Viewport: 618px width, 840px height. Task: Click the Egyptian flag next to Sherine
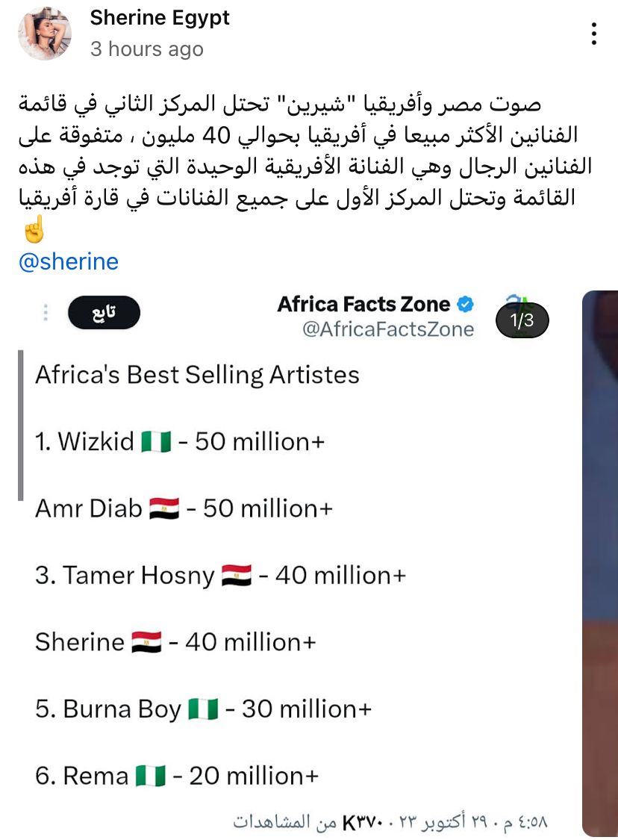[x=146, y=642]
